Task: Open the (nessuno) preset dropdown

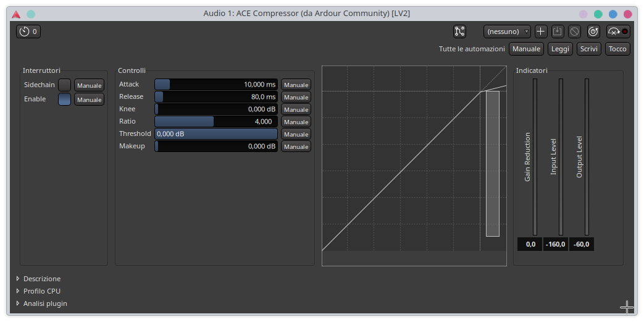Action: point(507,32)
